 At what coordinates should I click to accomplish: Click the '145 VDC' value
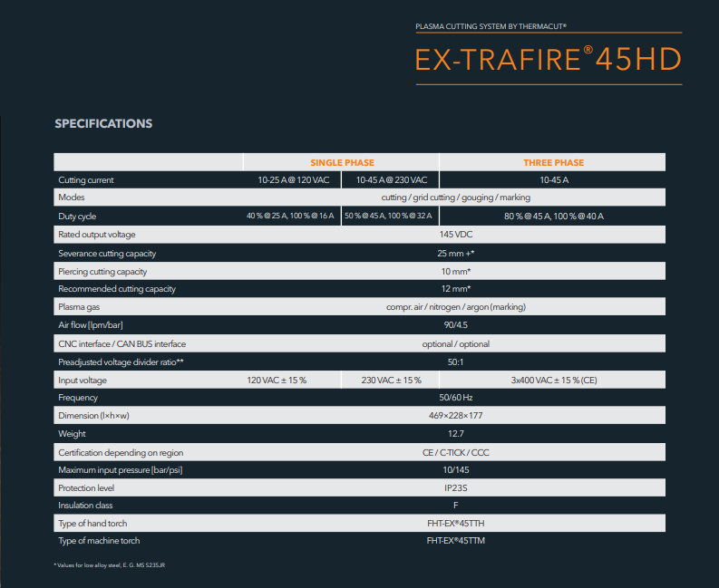click(456, 235)
